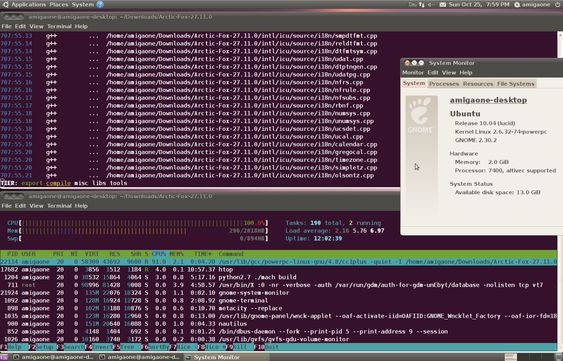Image resolution: width=563 pixels, height=361 pixels.
Task: Switch to the Processes tab
Action: [444, 84]
